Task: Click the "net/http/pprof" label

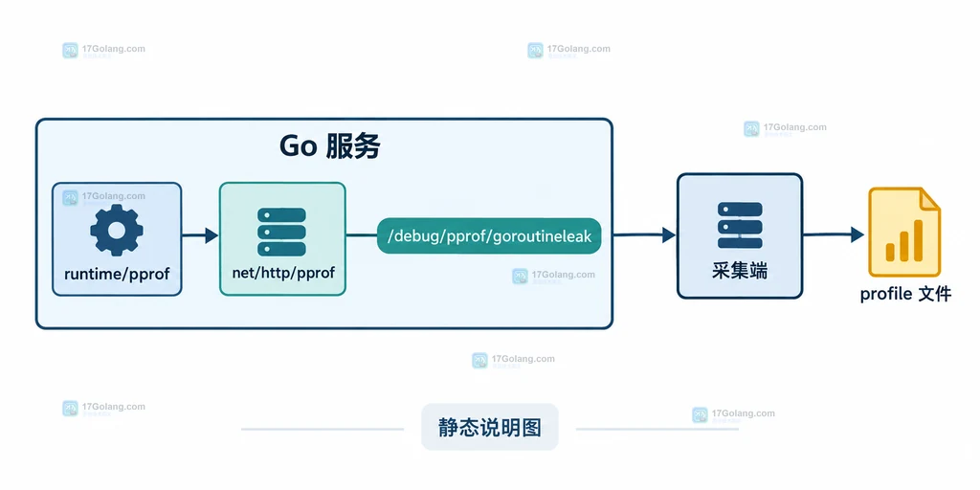Action: [x=282, y=273]
